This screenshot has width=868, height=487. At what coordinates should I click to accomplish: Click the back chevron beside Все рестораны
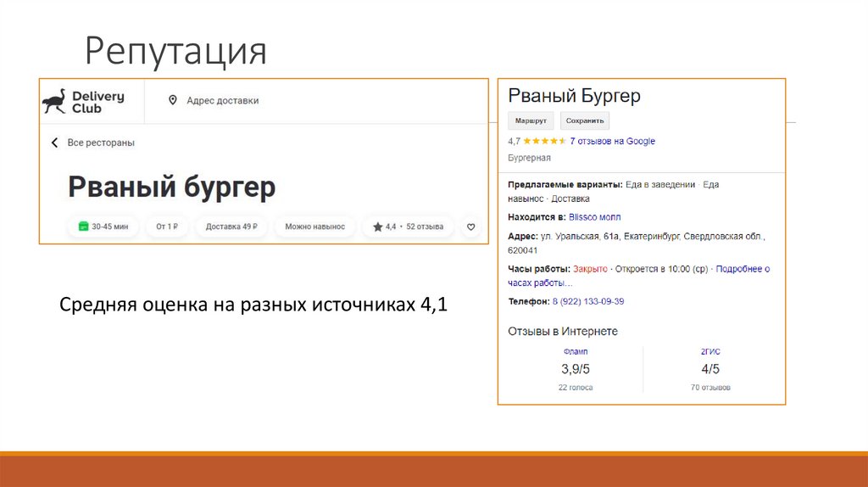pos(54,143)
